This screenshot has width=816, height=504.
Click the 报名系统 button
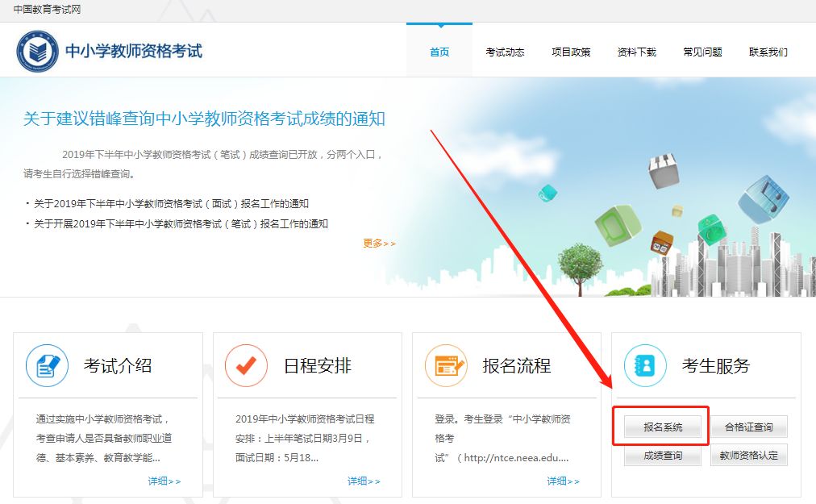663,427
